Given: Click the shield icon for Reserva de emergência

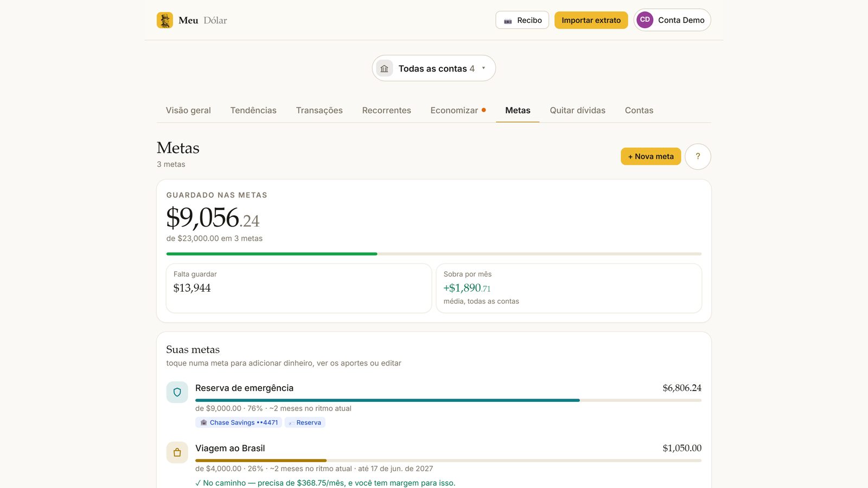Looking at the screenshot, I should pos(177,392).
